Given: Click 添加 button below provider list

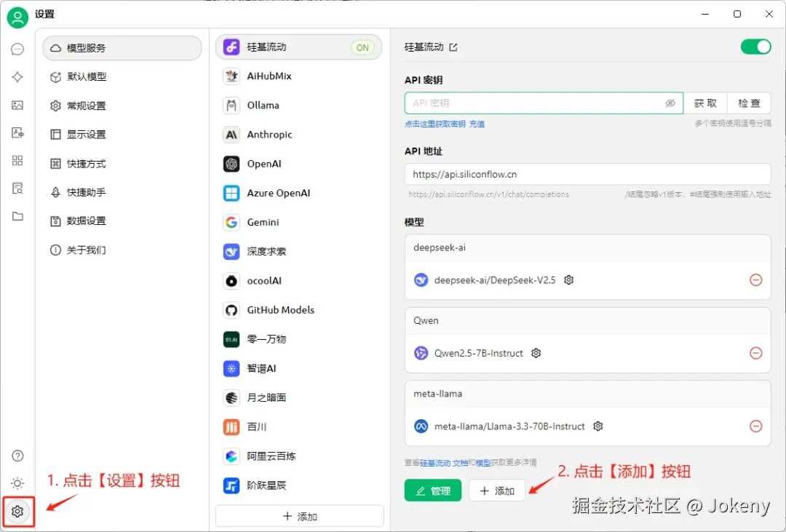Looking at the screenshot, I should coord(300,517).
